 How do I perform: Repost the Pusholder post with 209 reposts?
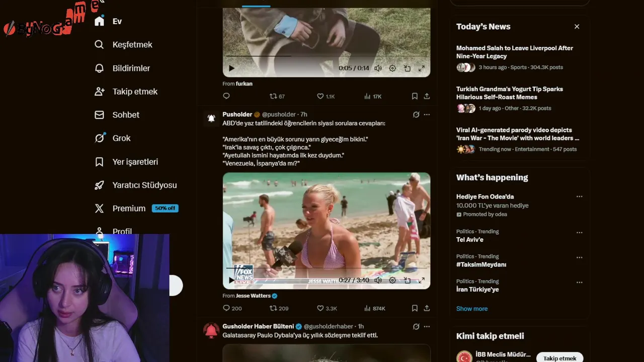[x=279, y=308]
